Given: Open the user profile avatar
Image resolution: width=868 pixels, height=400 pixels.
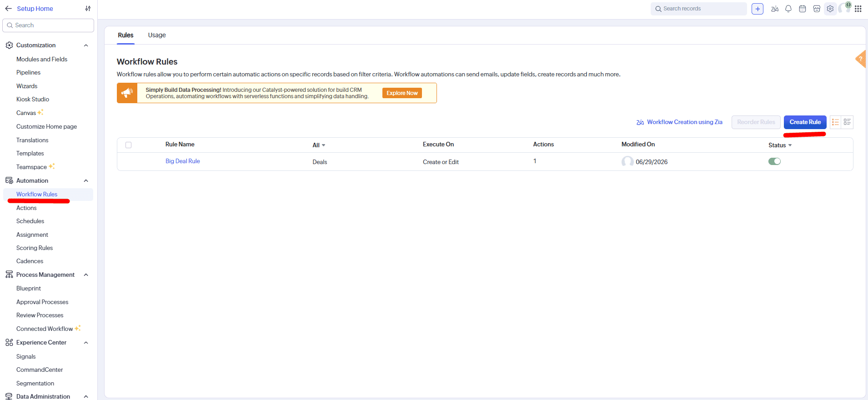Looking at the screenshot, I should [x=844, y=8].
